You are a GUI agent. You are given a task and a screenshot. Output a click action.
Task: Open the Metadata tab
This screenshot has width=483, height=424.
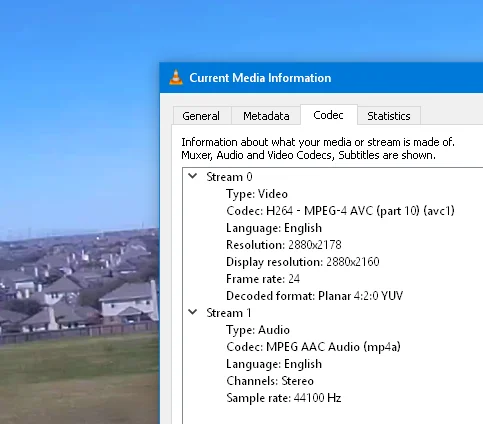[x=266, y=116]
